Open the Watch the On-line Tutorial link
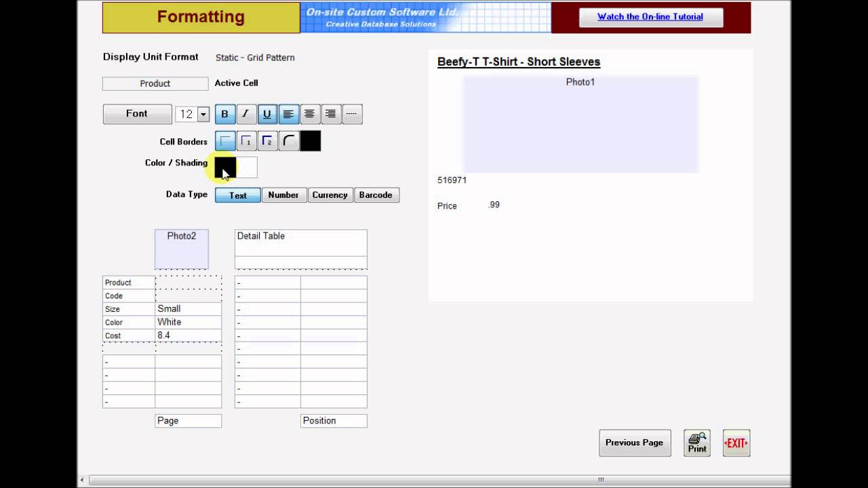Viewport: 868px width, 488px height. coord(650,17)
